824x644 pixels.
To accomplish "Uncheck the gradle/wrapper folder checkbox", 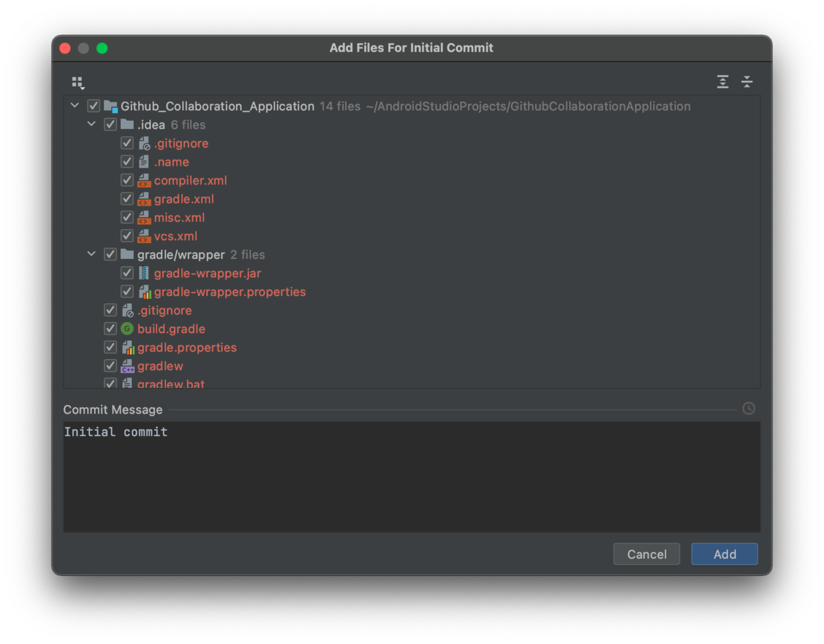I will coord(110,254).
